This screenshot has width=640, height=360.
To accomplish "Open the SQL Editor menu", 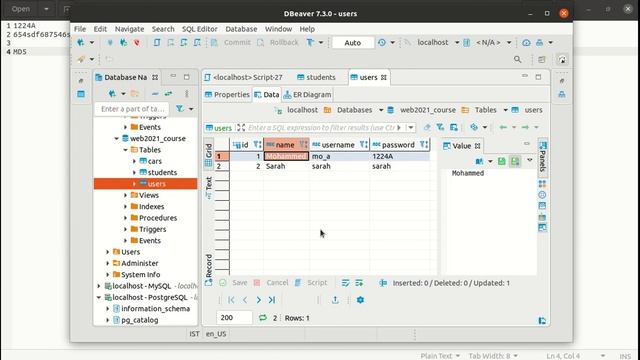I will [200, 29].
